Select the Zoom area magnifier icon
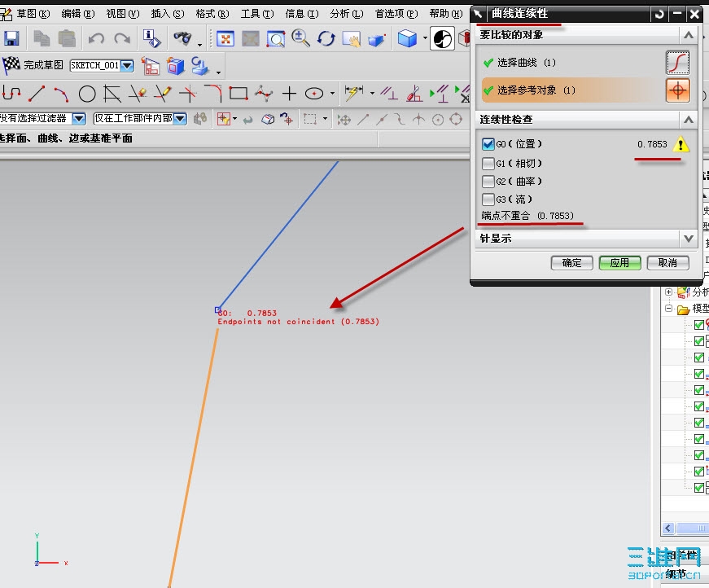The height and width of the screenshot is (588, 709). point(275,39)
